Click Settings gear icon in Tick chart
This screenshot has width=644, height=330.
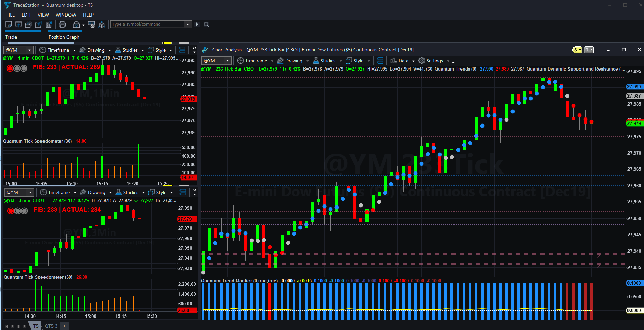point(421,61)
